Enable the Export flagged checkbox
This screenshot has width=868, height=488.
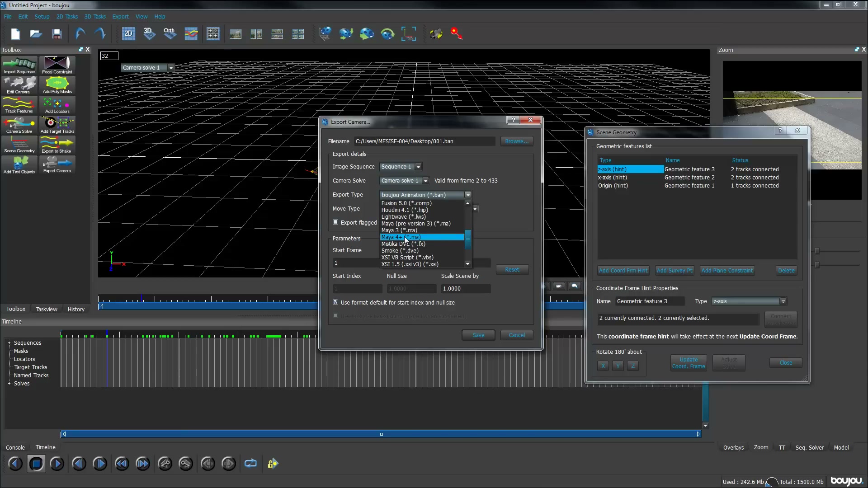click(x=335, y=222)
